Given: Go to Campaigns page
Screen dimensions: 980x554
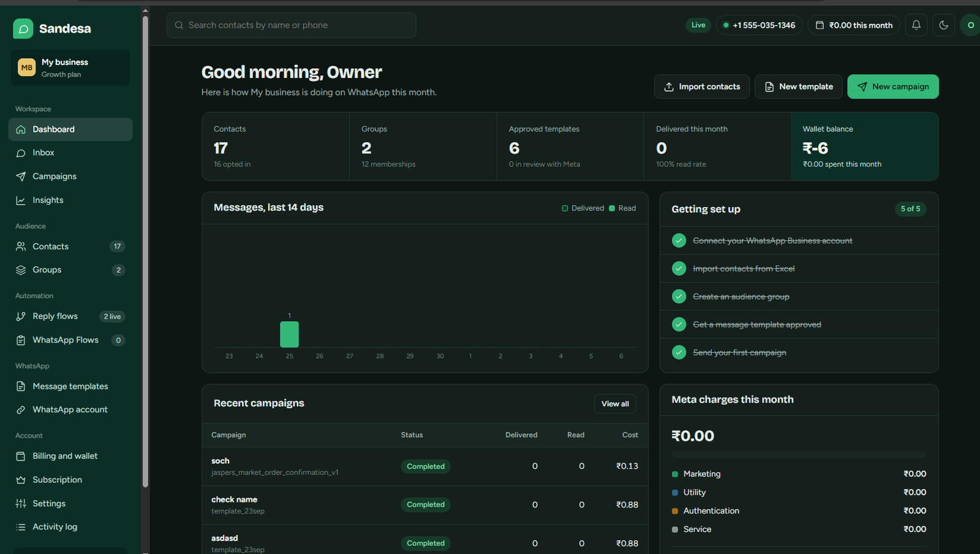Looking at the screenshot, I should (x=70, y=176).
